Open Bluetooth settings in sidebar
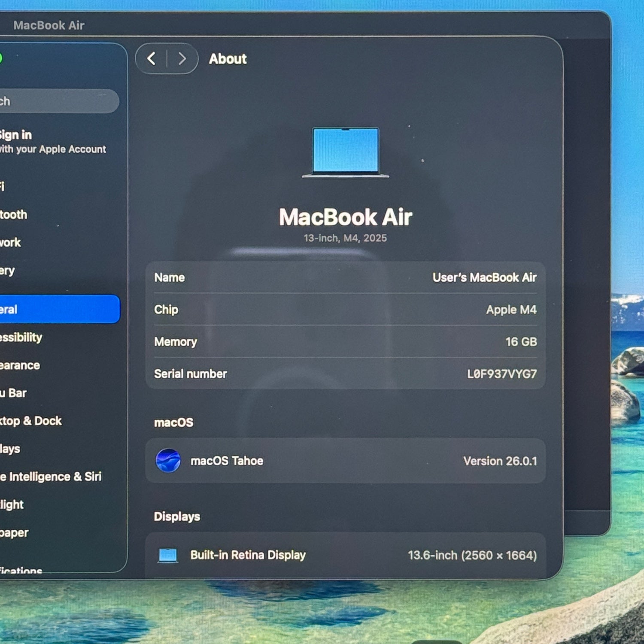 point(14,215)
